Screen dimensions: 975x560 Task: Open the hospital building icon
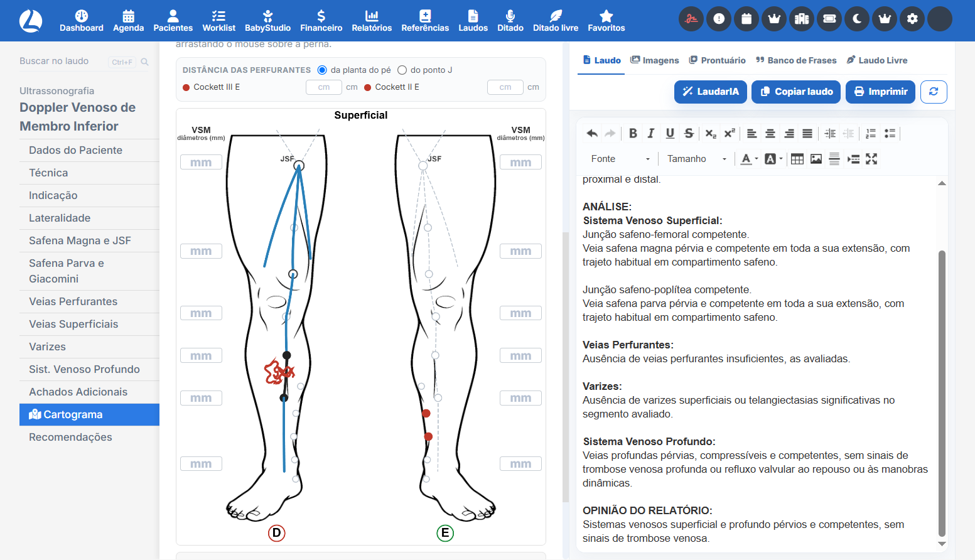coord(802,19)
